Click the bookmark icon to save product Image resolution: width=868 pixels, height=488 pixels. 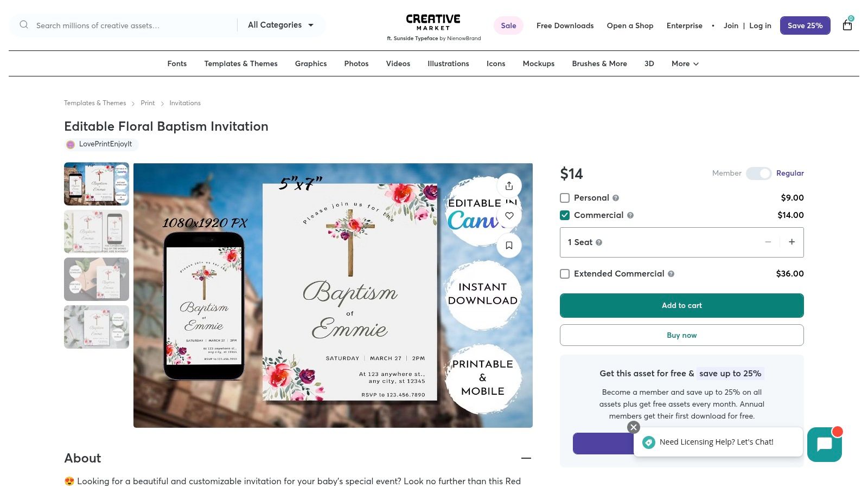click(x=509, y=246)
